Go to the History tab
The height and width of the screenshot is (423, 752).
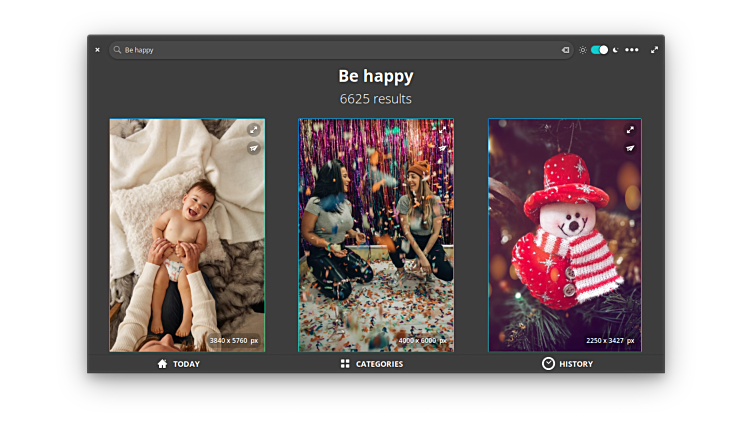567,364
